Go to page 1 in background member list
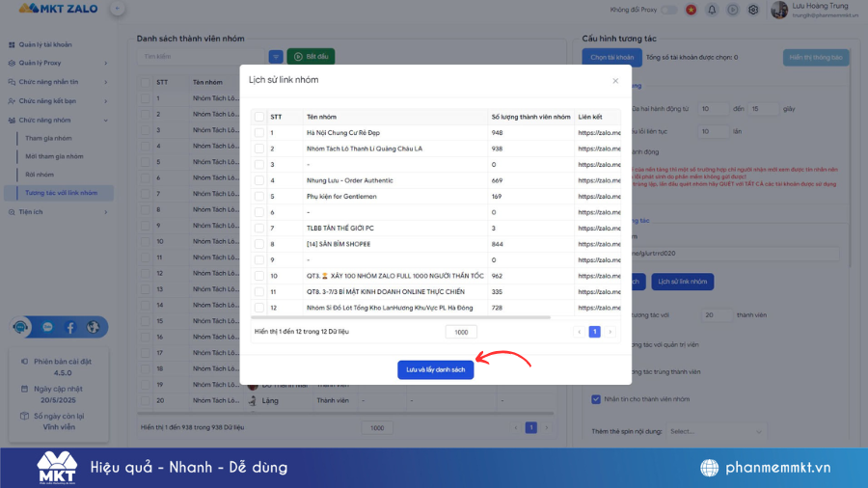 point(530,427)
